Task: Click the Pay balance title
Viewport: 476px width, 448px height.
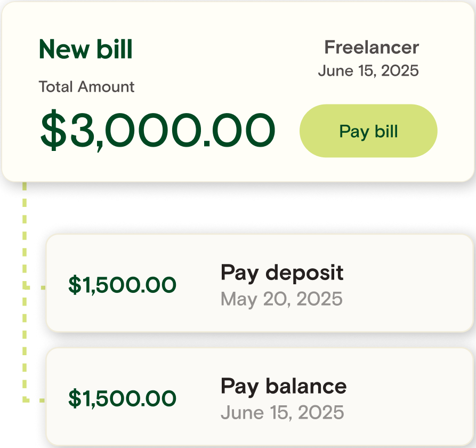Action: 284,387
